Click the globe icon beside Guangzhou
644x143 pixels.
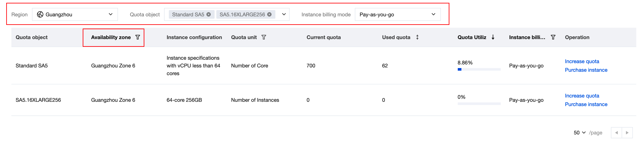pos(40,15)
